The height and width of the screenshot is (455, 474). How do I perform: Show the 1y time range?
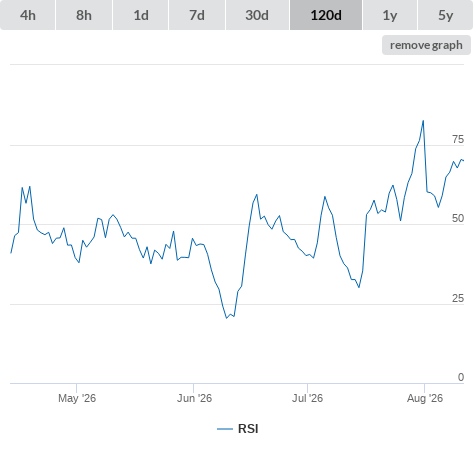click(x=390, y=15)
